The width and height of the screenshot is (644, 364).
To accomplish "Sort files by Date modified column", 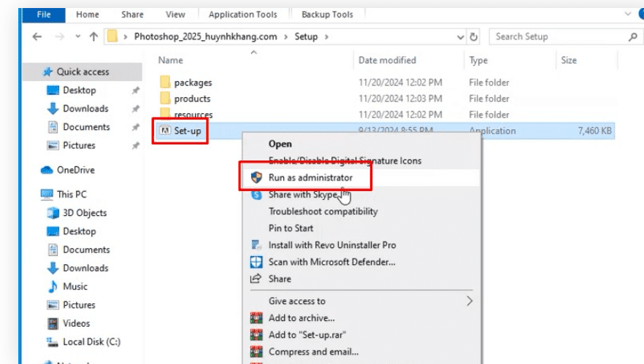I will pos(387,61).
